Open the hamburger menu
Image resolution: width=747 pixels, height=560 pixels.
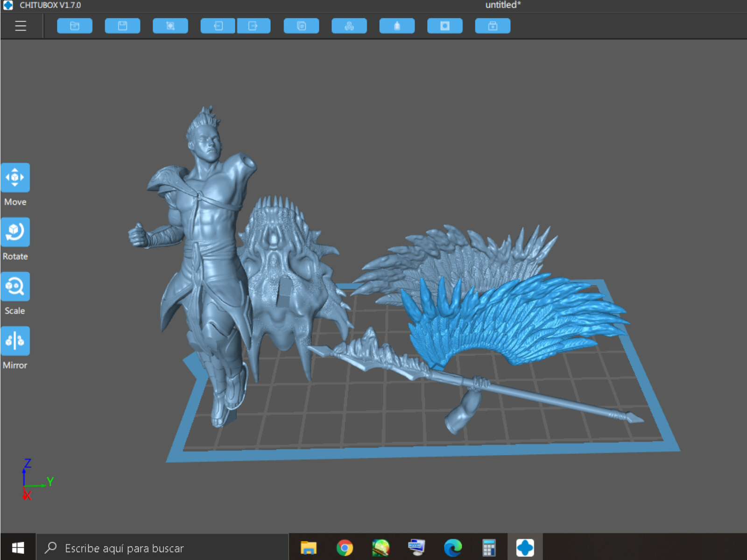pyautogui.click(x=20, y=26)
